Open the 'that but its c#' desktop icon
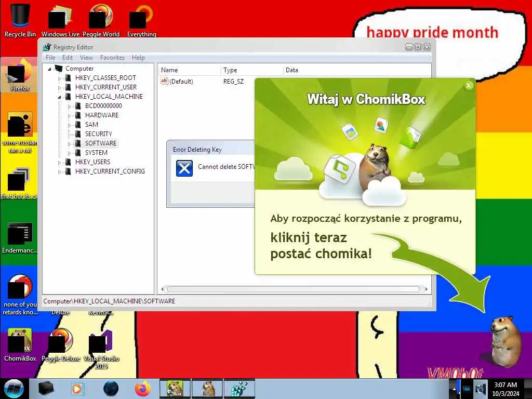 (x=19, y=183)
